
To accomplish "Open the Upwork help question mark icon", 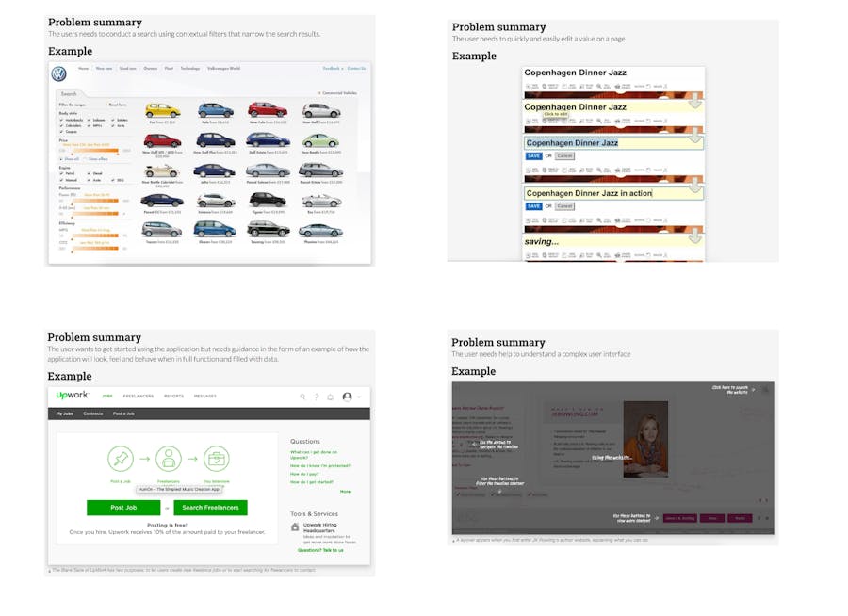I will [x=317, y=397].
